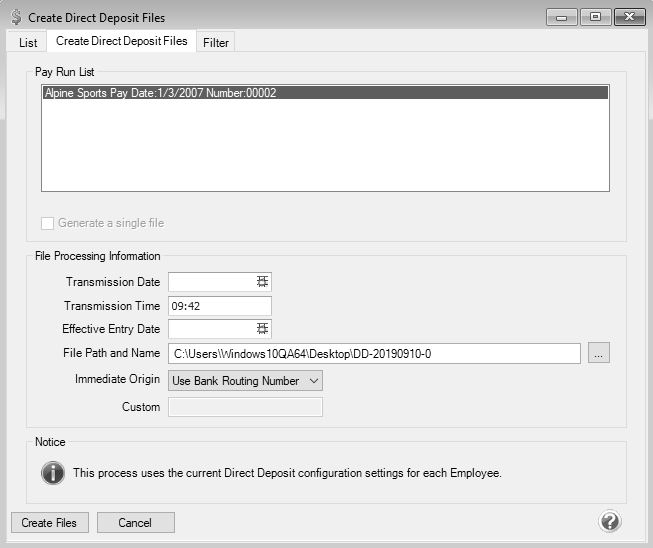Click the File Path and Name field
653x548 pixels.
tap(374, 353)
